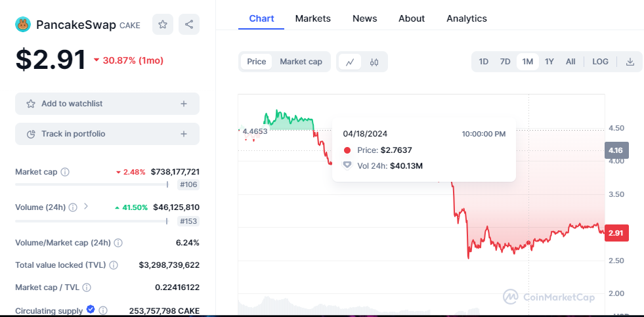The image size is (644, 317).
Task: Click the red 2.91 current price label
Action: [x=616, y=233]
